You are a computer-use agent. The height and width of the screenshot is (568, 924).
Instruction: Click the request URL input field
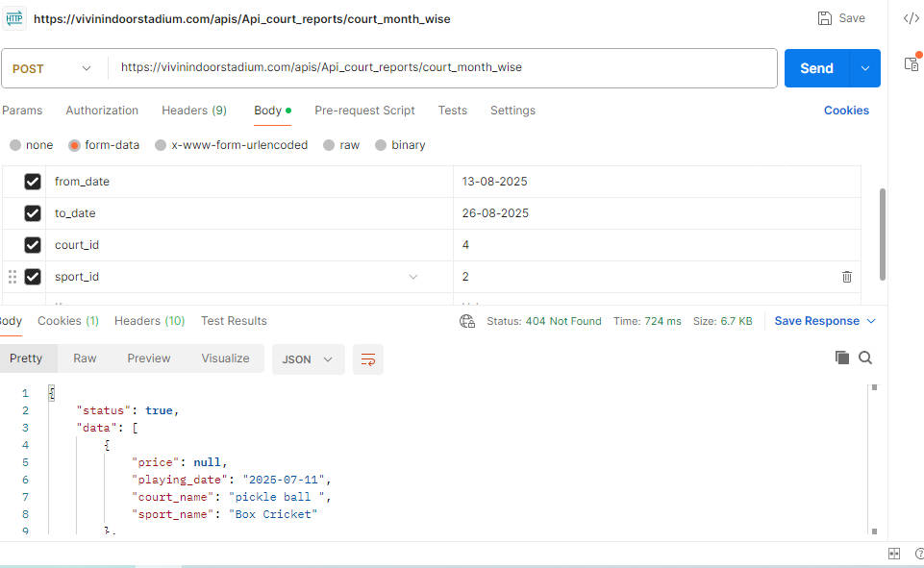click(442, 68)
